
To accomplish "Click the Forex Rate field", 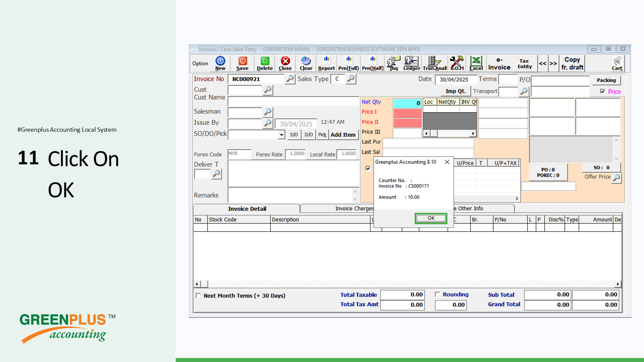I will coord(295,154).
